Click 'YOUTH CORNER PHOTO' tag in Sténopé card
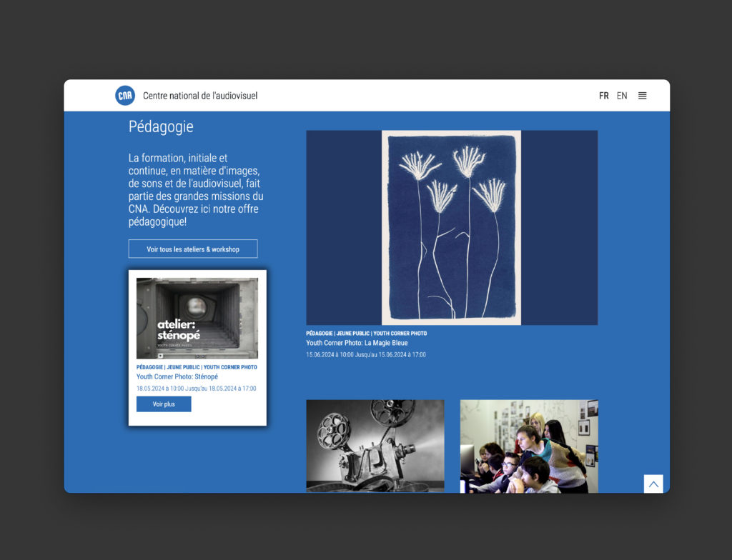The width and height of the screenshot is (732, 560). coord(230,367)
